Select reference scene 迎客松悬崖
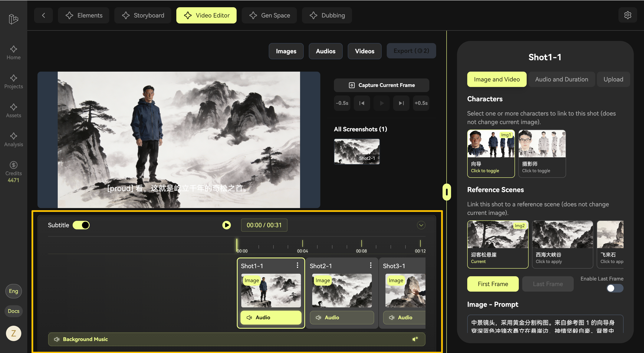Image resolution: width=644 pixels, height=353 pixels. [498, 244]
